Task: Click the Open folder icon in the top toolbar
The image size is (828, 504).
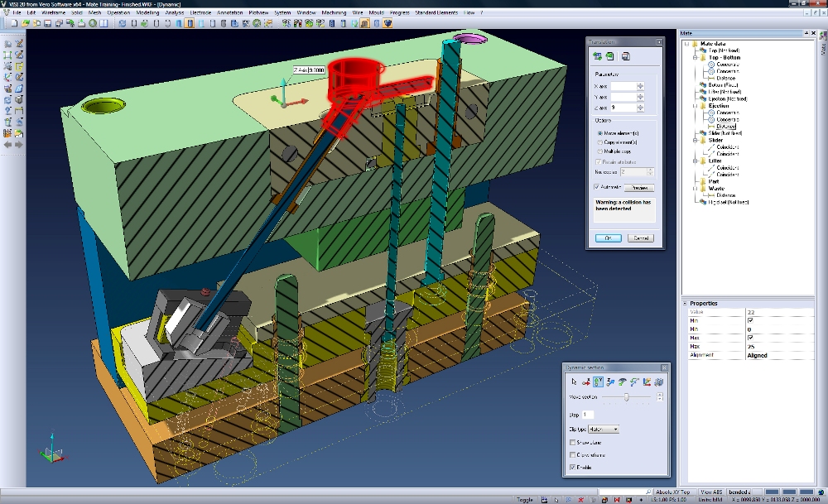Action: tap(26, 23)
